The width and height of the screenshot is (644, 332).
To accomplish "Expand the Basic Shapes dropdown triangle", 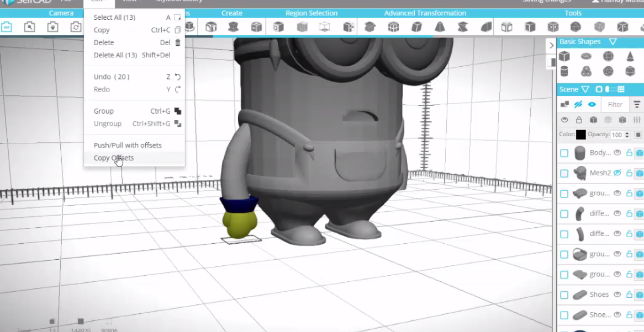I will pos(613,42).
